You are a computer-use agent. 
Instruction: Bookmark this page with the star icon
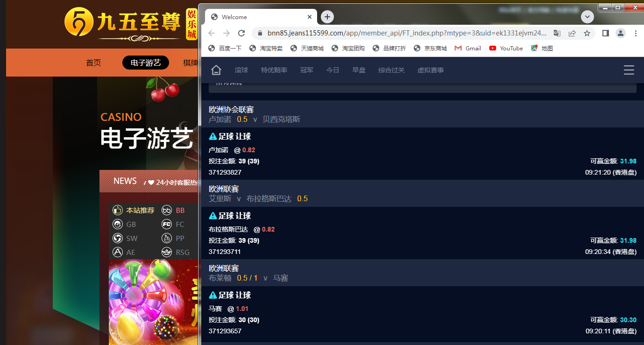587,33
